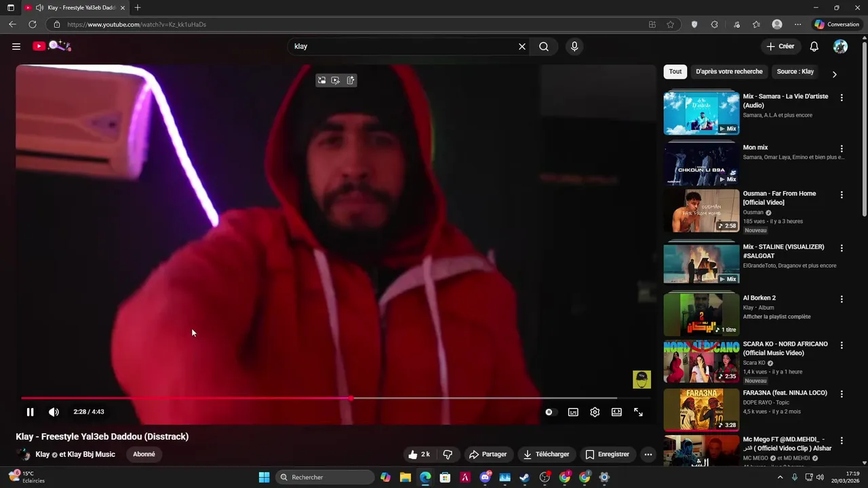This screenshot has width=868, height=488.
Task: Open the Mix - Samara thumbnail
Action: tap(701, 113)
